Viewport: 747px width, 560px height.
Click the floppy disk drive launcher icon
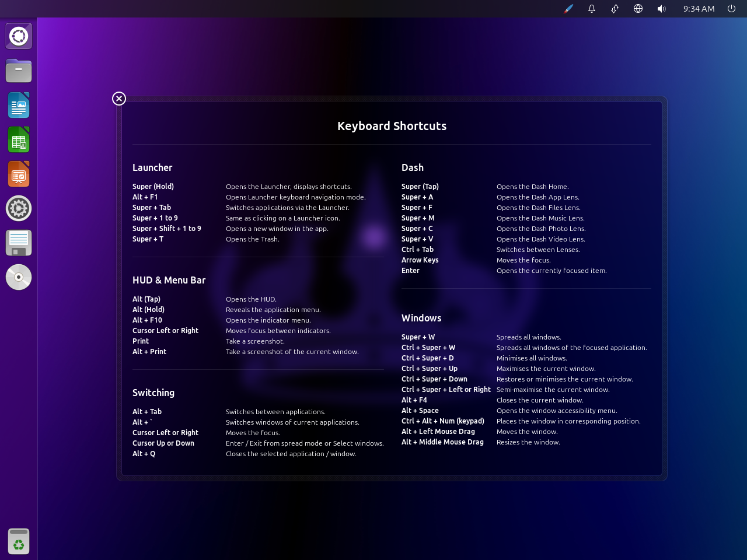tap(19, 243)
